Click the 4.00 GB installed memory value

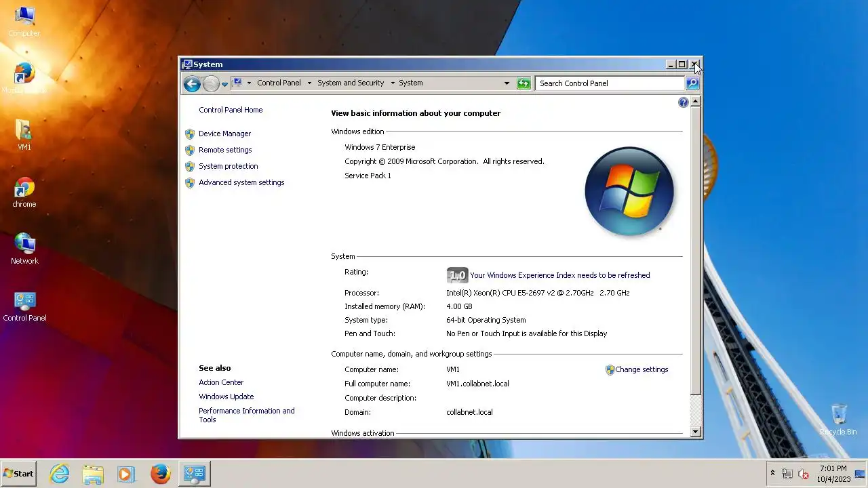[x=459, y=306]
